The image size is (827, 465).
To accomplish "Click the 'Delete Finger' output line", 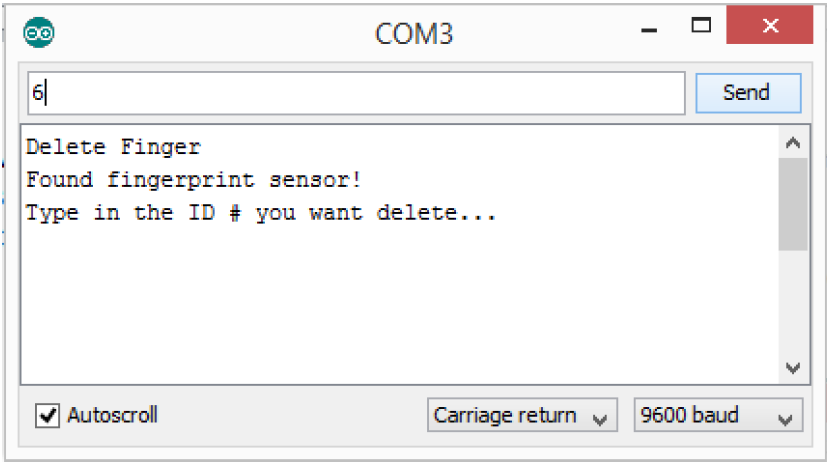I will click(113, 147).
